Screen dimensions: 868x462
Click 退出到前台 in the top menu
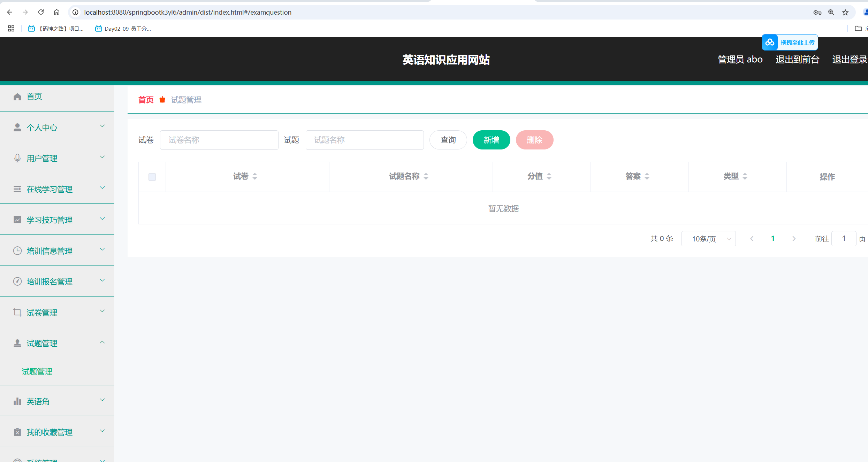[798, 59]
